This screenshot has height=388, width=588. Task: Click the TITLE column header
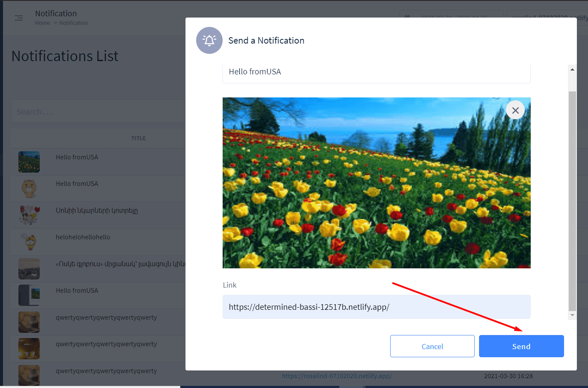pos(138,138)
